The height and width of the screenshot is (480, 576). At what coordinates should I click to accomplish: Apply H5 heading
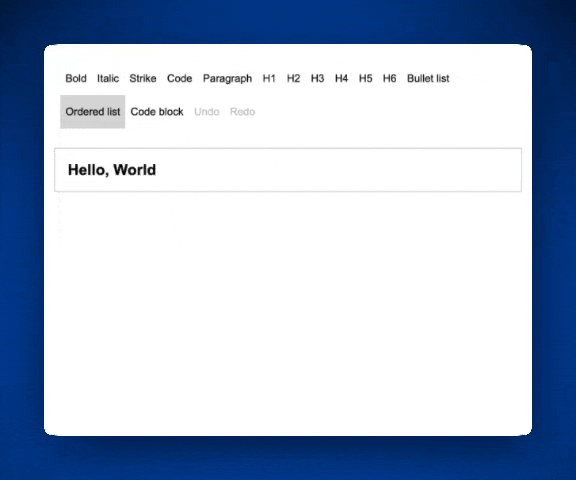pos(365,79)
